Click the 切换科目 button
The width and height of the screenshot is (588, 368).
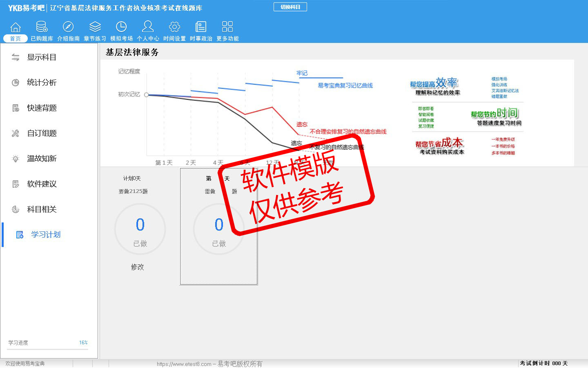pos(290,7)
